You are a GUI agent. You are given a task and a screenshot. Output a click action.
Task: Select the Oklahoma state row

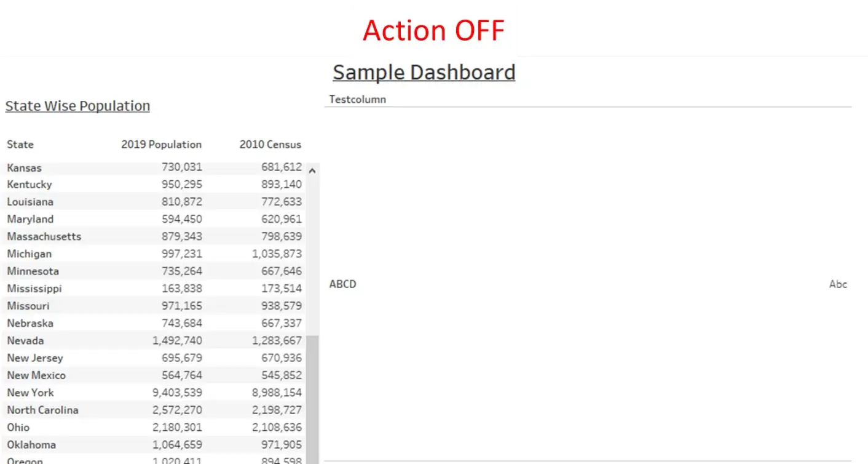154,445
